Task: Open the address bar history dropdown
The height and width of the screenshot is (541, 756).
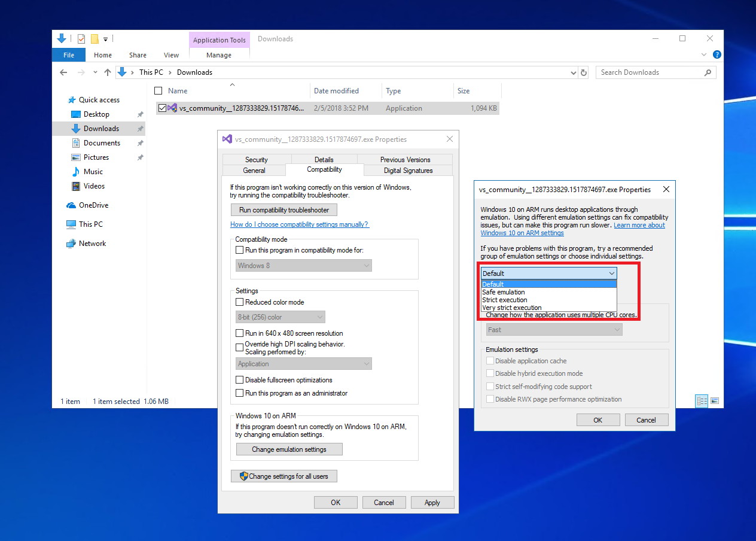Action: click(574, 73)
